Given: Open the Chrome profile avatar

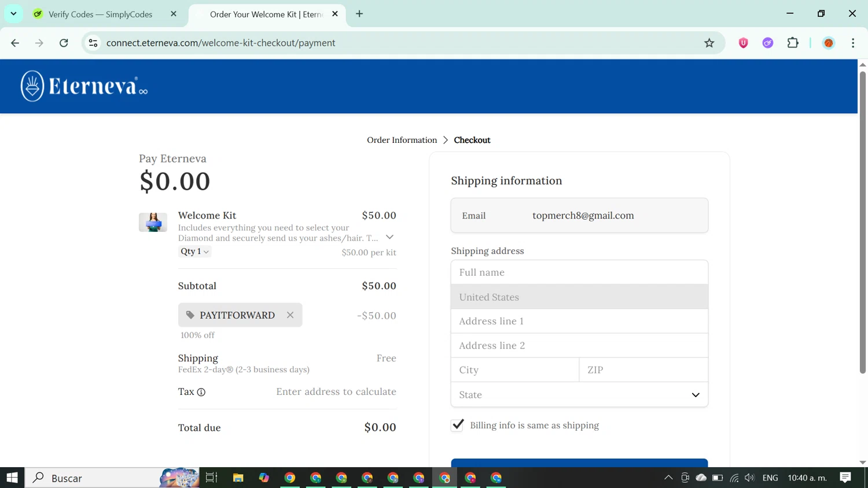Looking at the screenshot, I should [829, 43].
